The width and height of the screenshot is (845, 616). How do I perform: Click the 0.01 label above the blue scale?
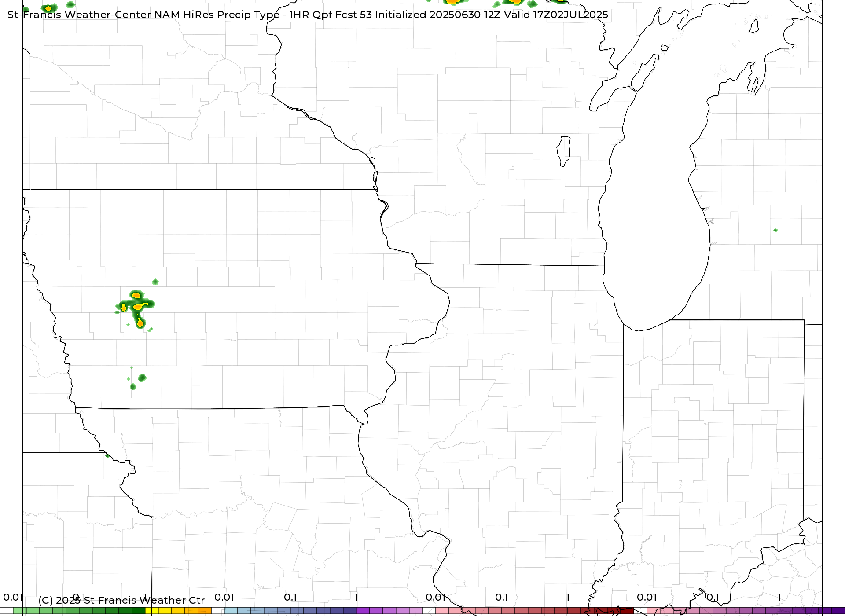tap(224, 597)
